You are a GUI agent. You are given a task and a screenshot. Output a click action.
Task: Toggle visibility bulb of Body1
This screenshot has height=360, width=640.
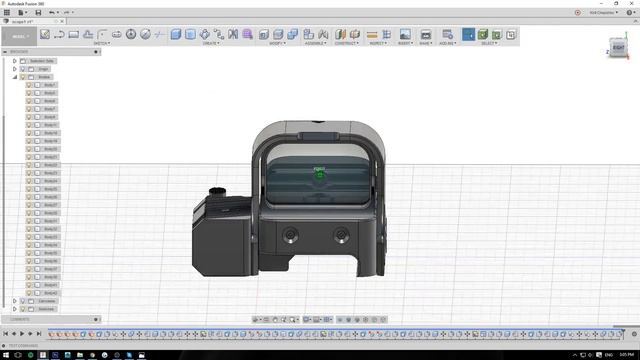[29, 85]
